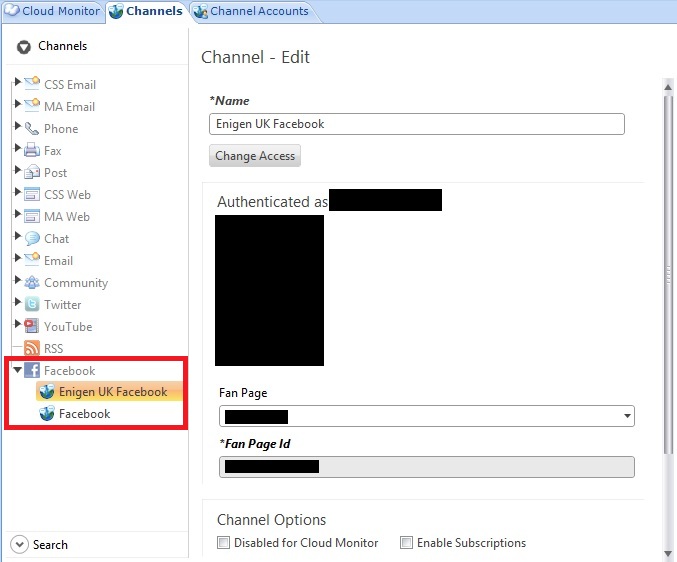Click the Community people icon
Image resolution: width=677 pixels, height=562 pixels.
click(x=32, y=283)
